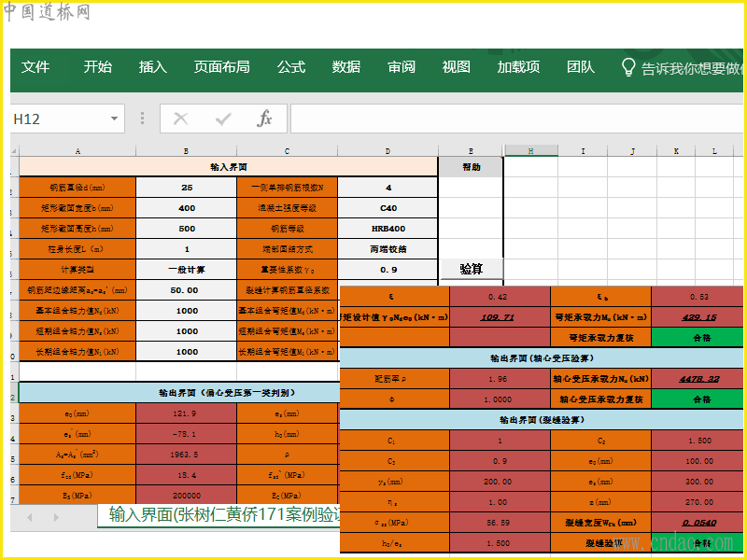Select column K header

(x=676, y=151)
